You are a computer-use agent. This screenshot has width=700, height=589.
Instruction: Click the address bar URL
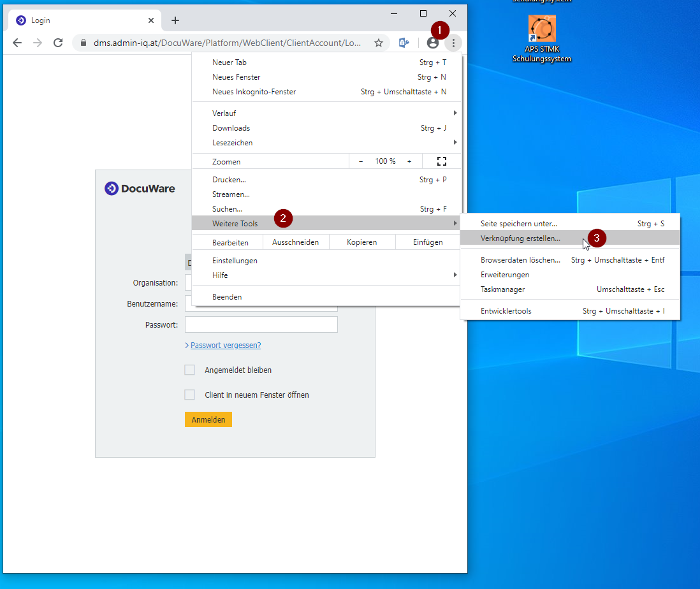point(227,43)
